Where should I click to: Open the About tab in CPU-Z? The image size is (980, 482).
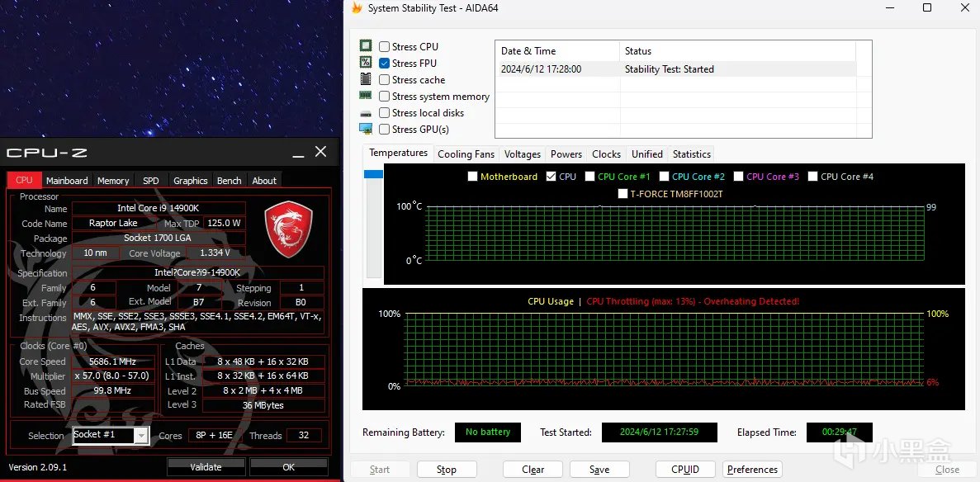(264, 181)
